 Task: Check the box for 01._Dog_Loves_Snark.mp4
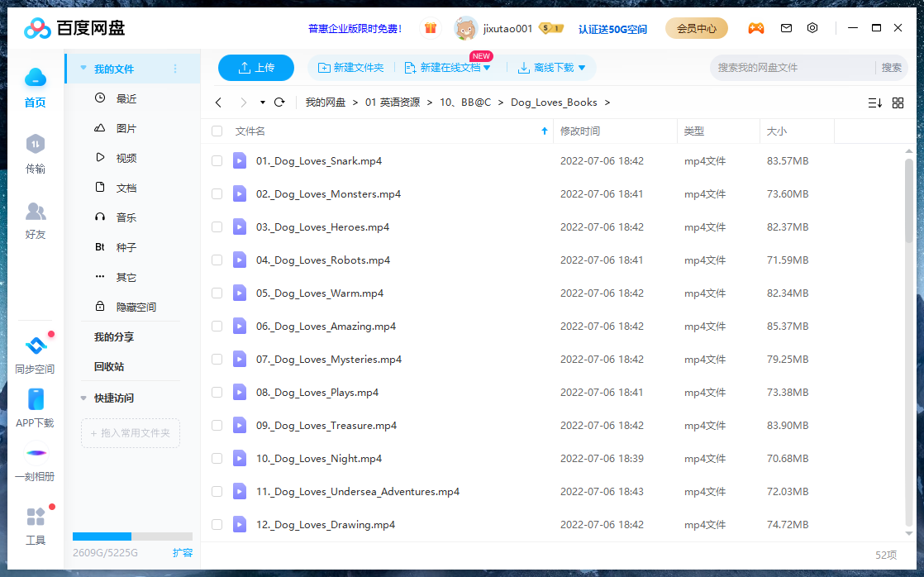[x=217, y=161]
